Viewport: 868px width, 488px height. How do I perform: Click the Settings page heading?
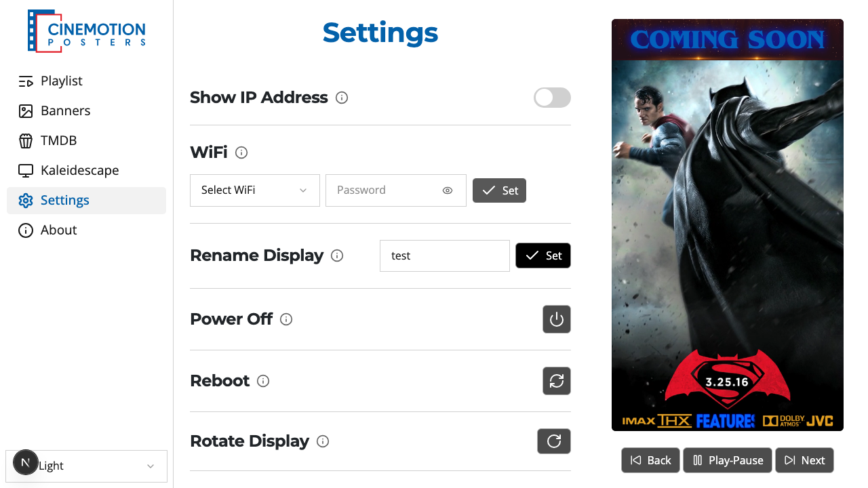pos(380,33)
